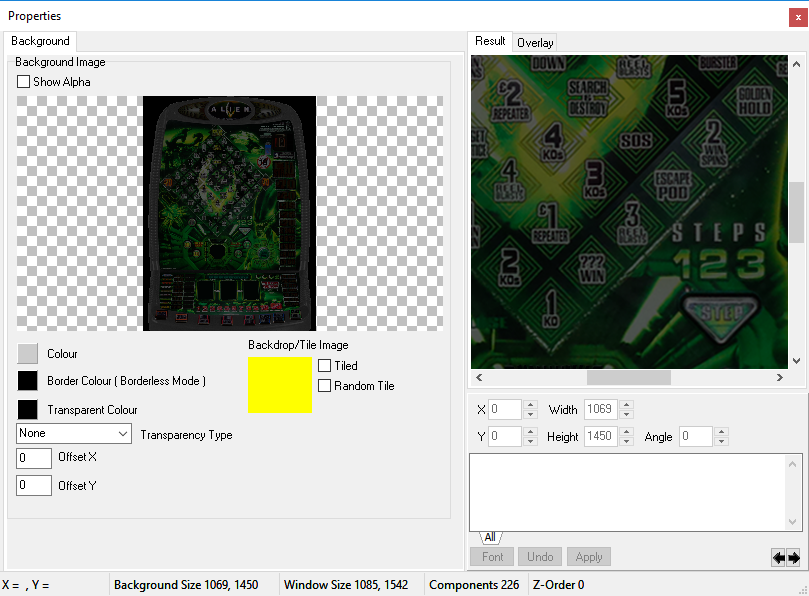Click 'Z-Order 0' status text
The image size is (809, 596).
[x=558, y=585]
